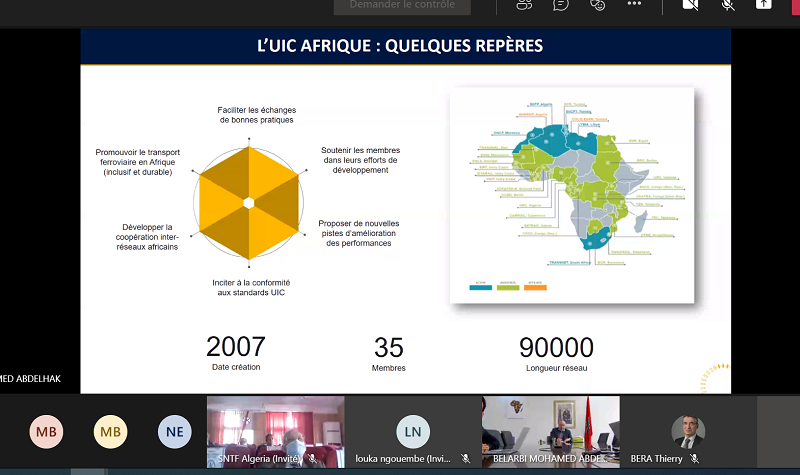The height and width of the screenshot is (475, 800).
Task: Select the NE participant avatar
Action: 174,432
